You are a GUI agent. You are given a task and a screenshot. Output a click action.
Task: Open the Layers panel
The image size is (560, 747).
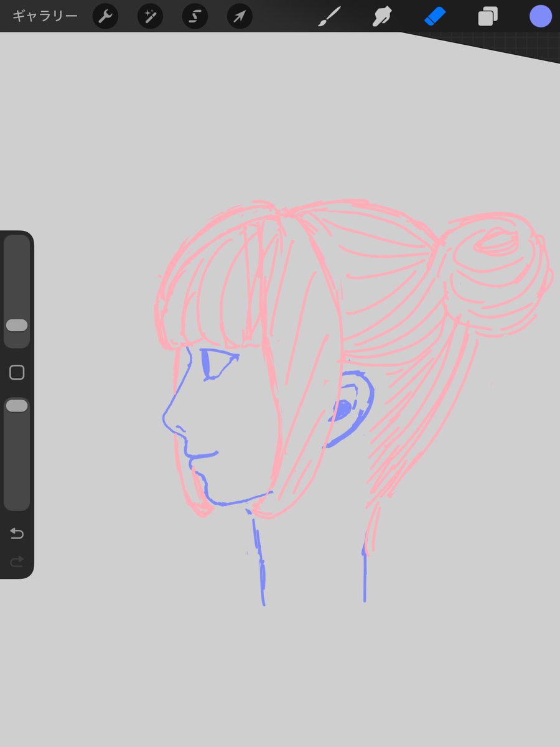(x=488, y=17)
